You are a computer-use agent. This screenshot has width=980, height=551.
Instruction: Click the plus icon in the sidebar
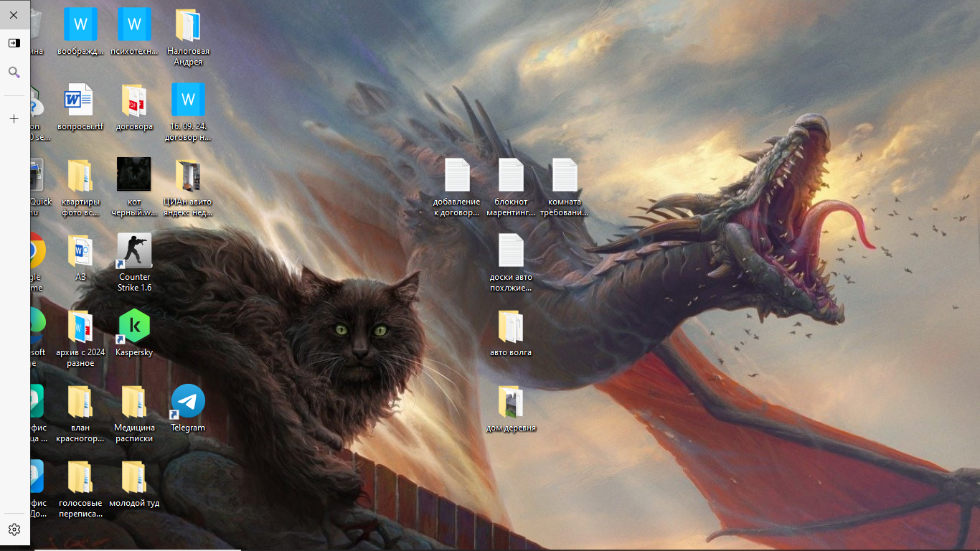[14, 118]
